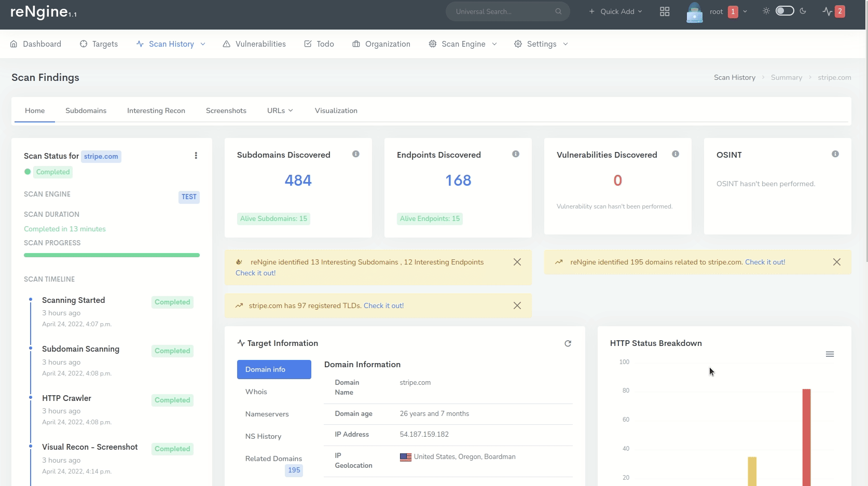This screenshot has height=486, width=868.
Task: Click the info icon on Vulnerabilities Discovered card
Action: [x=676, y=154]
